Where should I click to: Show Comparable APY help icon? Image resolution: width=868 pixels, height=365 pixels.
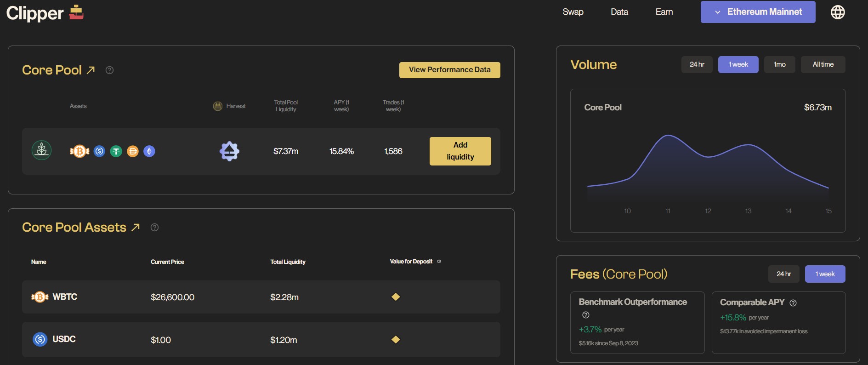coord(793,302)
